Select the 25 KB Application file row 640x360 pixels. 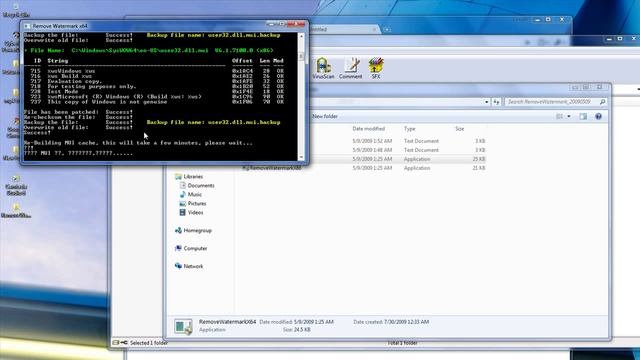point(363,159)
